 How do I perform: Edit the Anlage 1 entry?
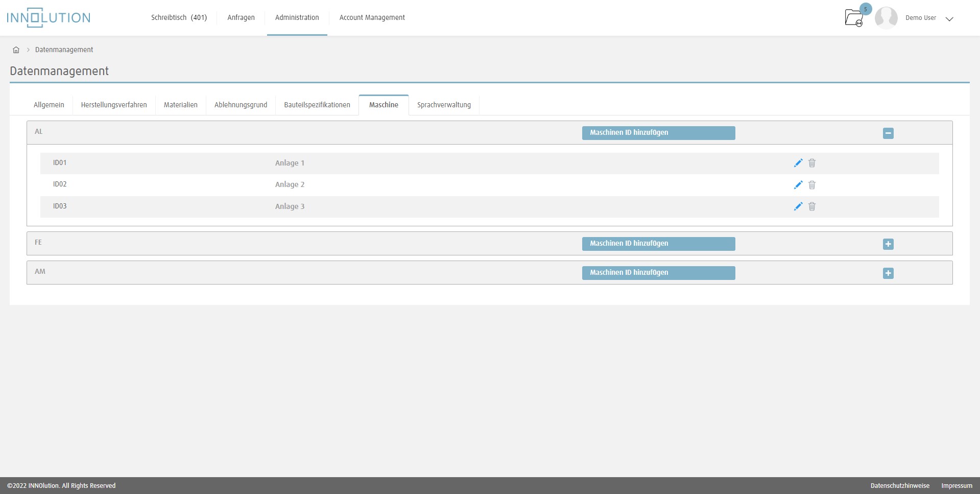(798, 163)
